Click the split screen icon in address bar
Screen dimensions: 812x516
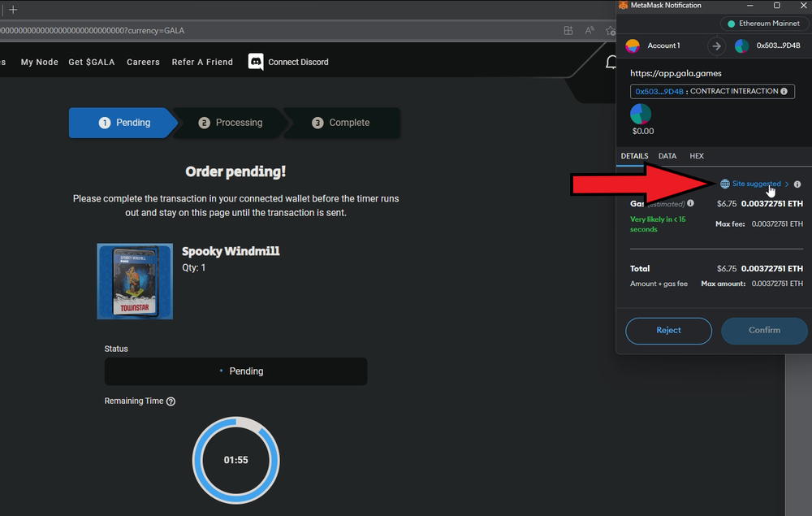point(568,31)
